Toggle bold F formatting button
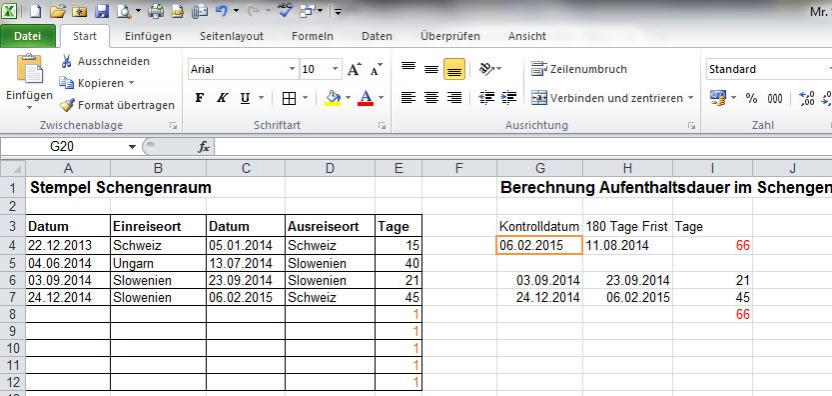 click(x=200, y=98)
